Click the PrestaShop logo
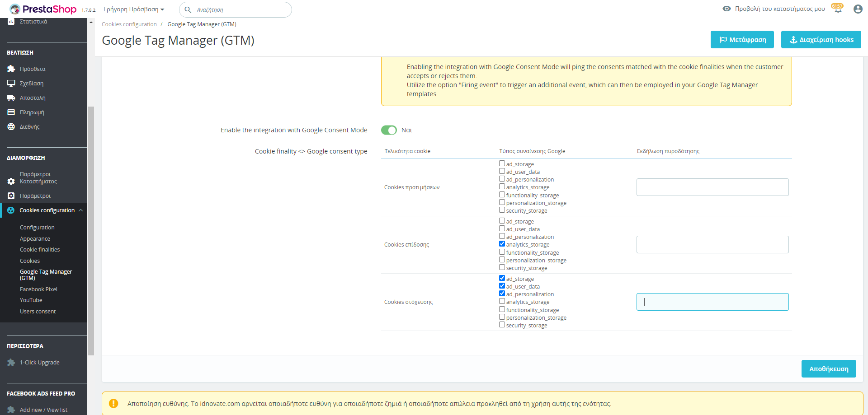 point(43,9)
